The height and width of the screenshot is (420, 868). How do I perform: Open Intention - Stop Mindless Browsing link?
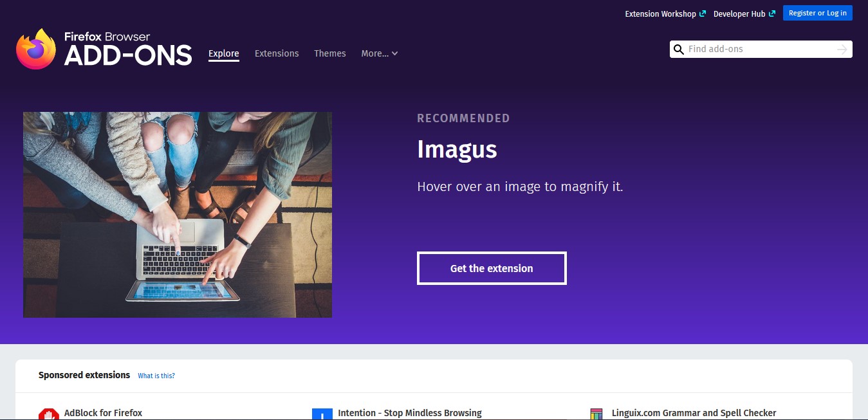pos(410,413)
